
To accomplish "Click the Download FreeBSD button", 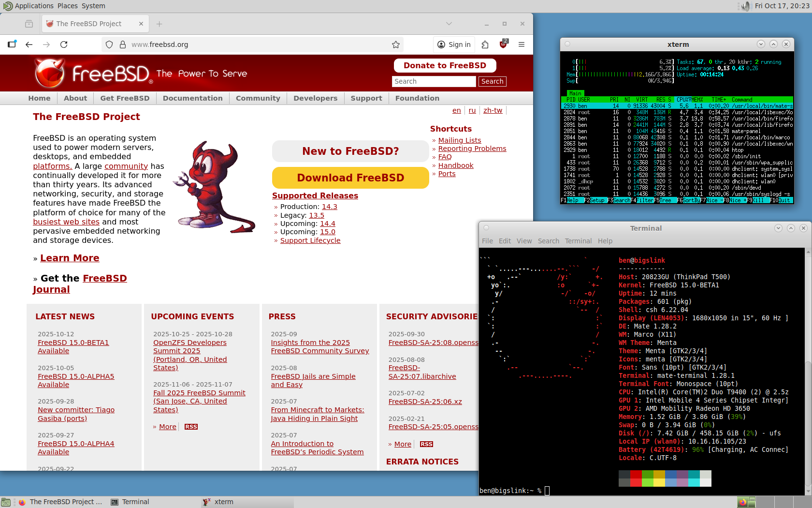I will click(350, 178).
